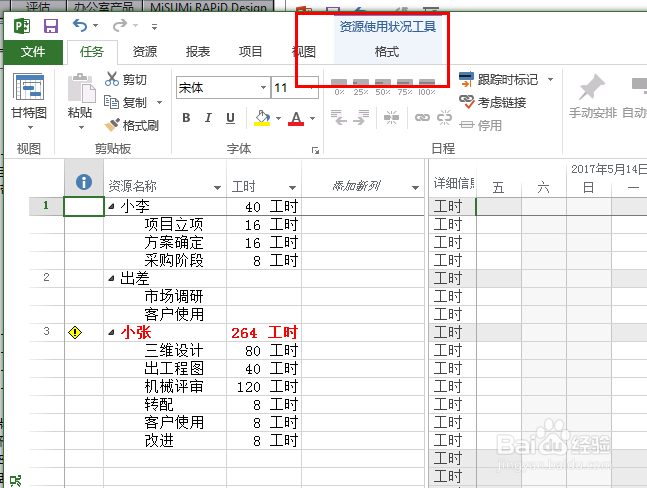This screenshot has height=488, width=647.
Task: Click the outdent task icon
Action: (339, 118)
